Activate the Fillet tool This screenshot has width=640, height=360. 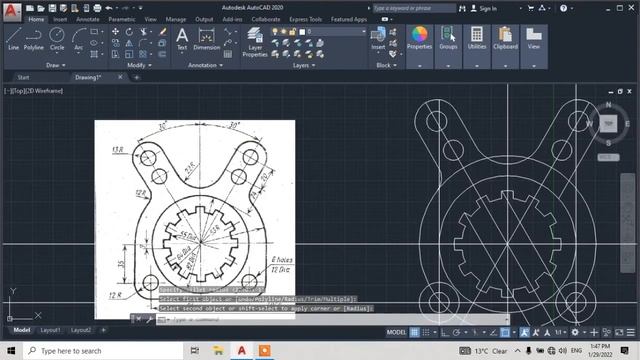click(143, 43)
